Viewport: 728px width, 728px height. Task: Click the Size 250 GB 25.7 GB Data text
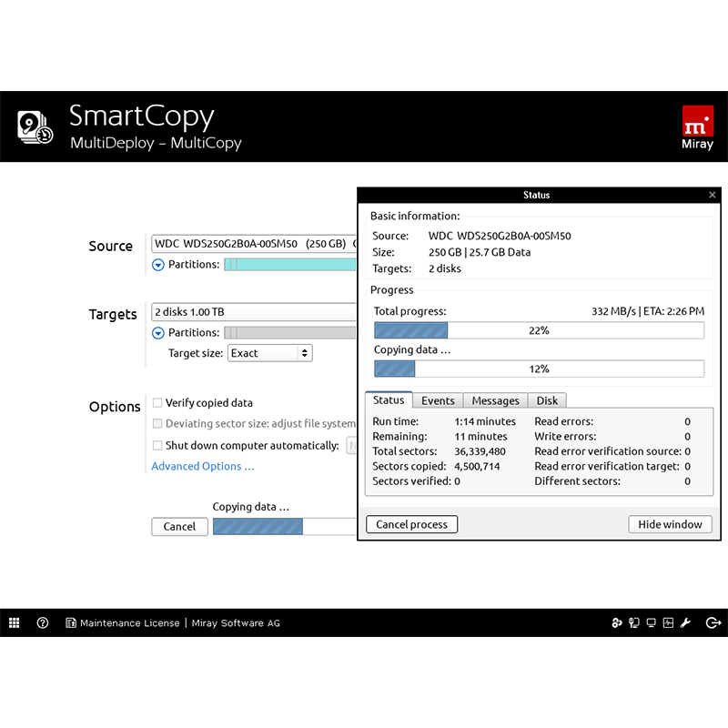point(480,252)
